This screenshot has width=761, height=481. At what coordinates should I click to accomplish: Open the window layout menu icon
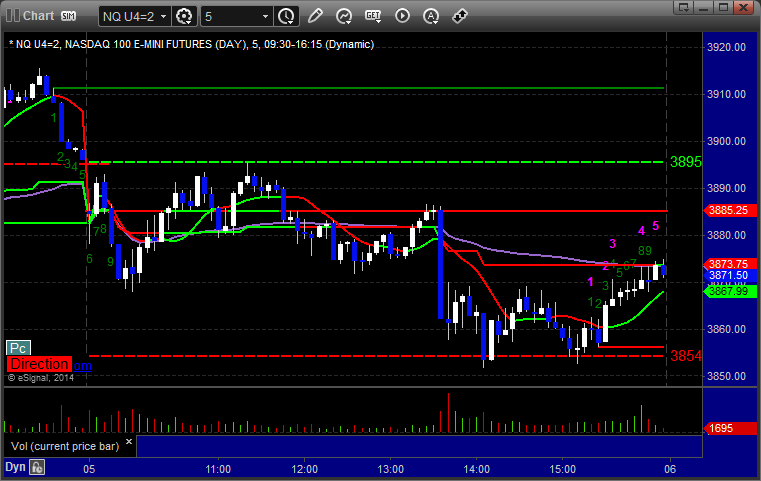pyautogui.click(x=684, y=7)
